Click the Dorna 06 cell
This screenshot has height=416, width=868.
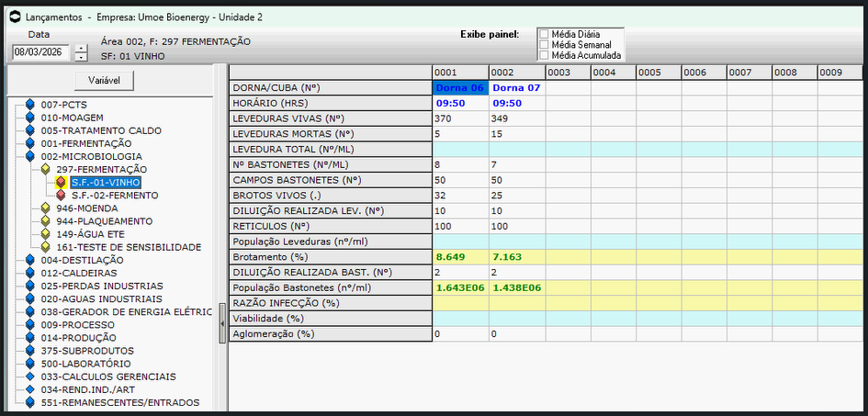[460, 87]
